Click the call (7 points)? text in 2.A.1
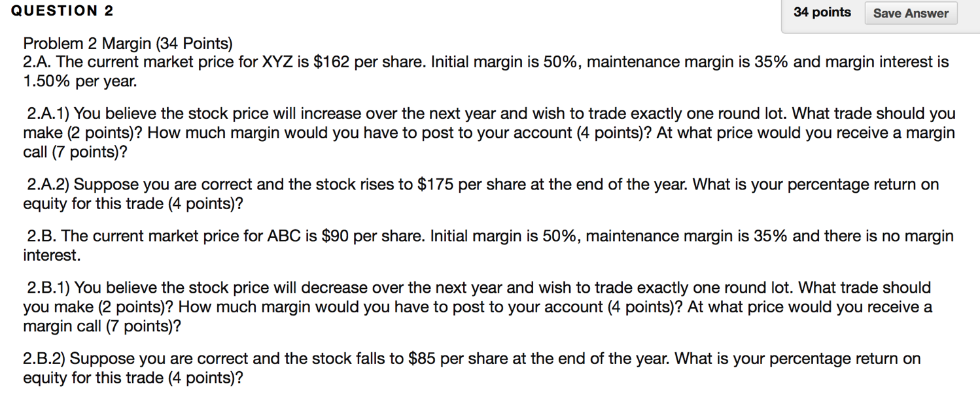The width and height of the screenshot is (980, 396). pos(75,152)
